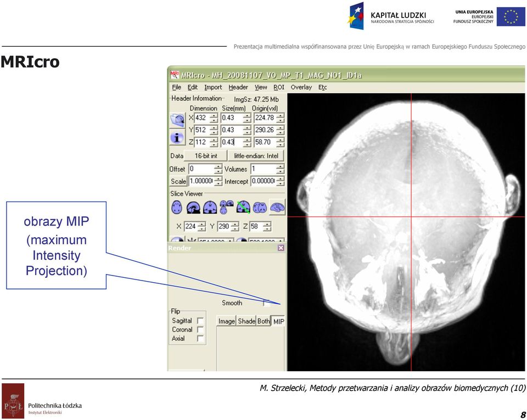Select the sagittal slice view icon

click(x=193, y=208)
